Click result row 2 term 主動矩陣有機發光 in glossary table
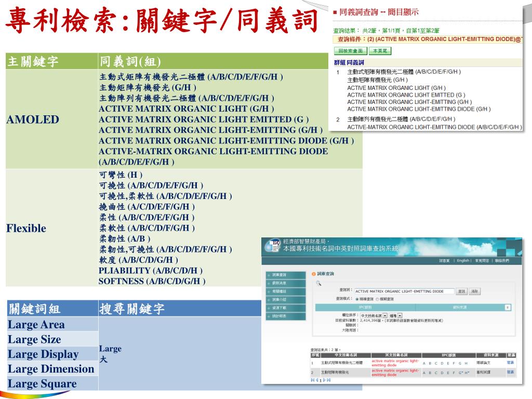The height and width of the screenshot is (399, 532). 335,372
